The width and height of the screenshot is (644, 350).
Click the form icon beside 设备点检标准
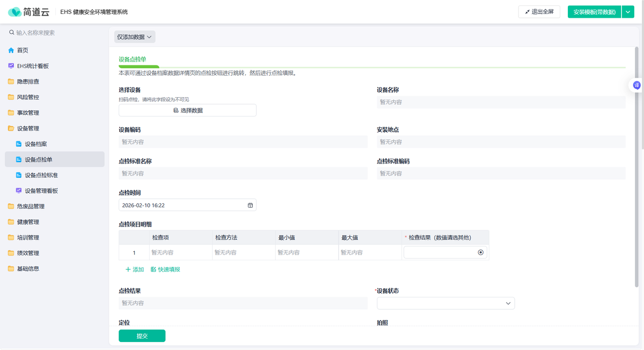[x=19, y=175]
